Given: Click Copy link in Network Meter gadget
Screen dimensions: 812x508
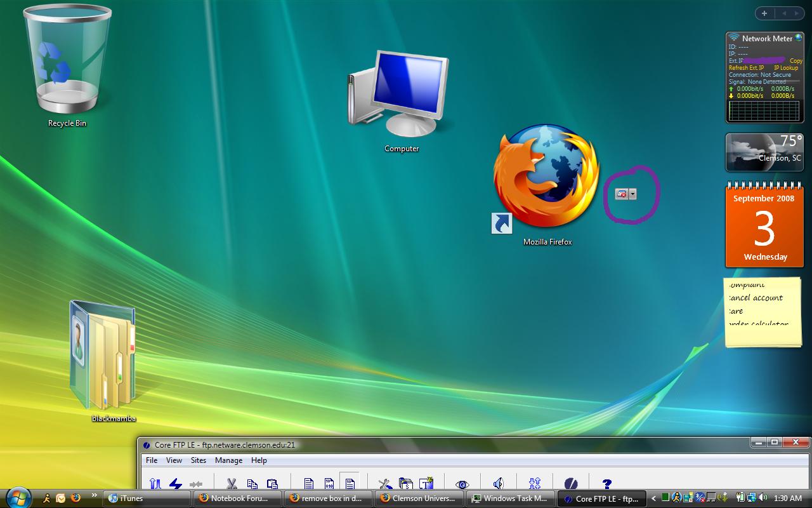Looking at the screenshot, I should coord(796,61).
